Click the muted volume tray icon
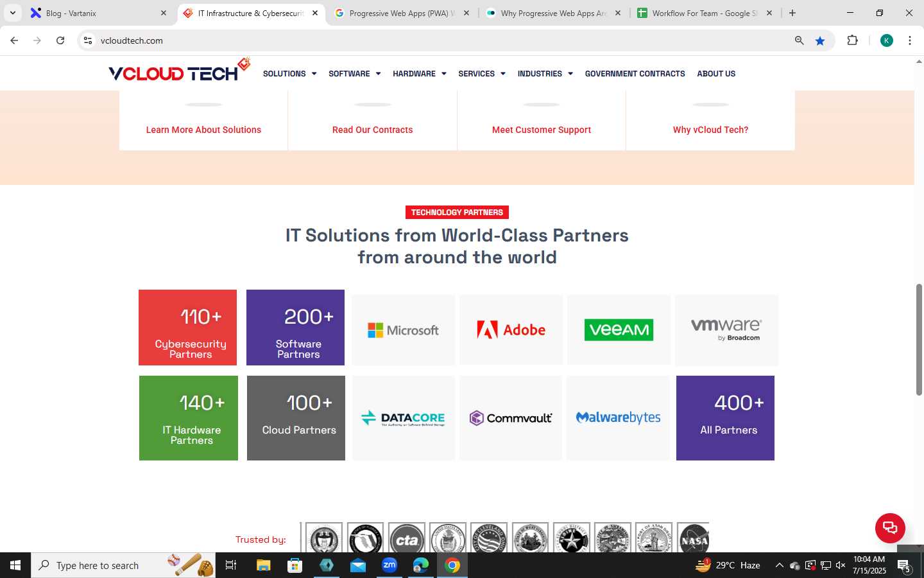Screen dimensions: 924x578 [841, 565]
